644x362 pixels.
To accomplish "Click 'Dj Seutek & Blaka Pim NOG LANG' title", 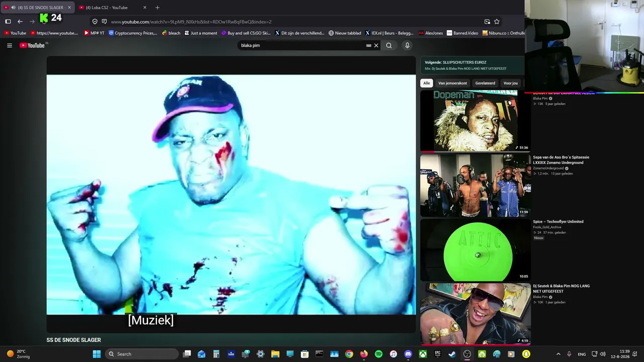I will tap(561, 289).
